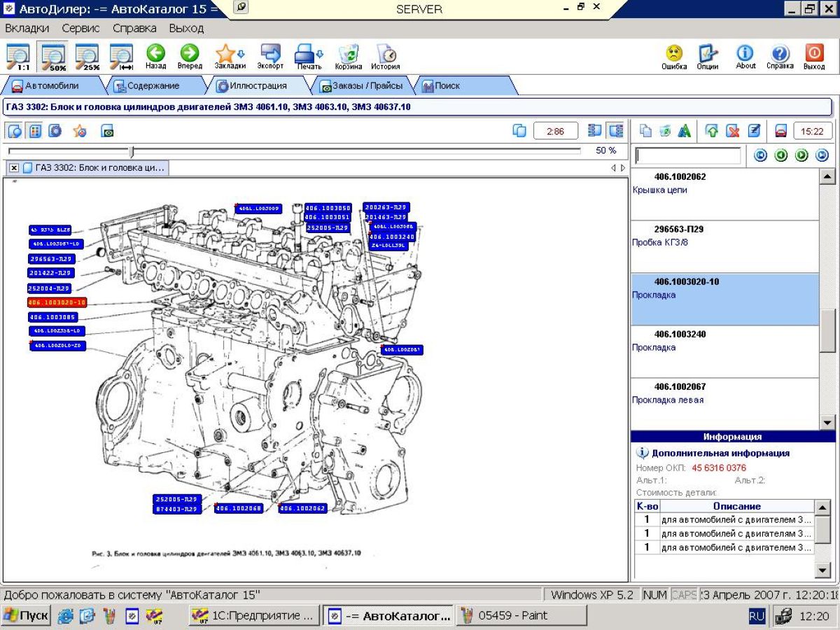Viewport: 840px width, 630px height.
Task: Go forward with Вперед button
Action: click(190, 57)
